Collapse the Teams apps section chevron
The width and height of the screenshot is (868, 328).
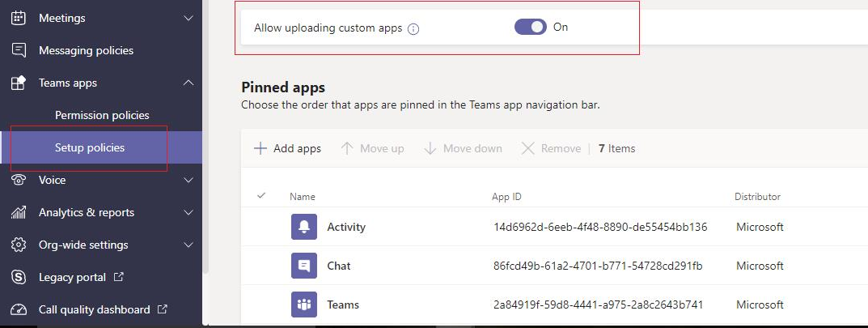188,83
